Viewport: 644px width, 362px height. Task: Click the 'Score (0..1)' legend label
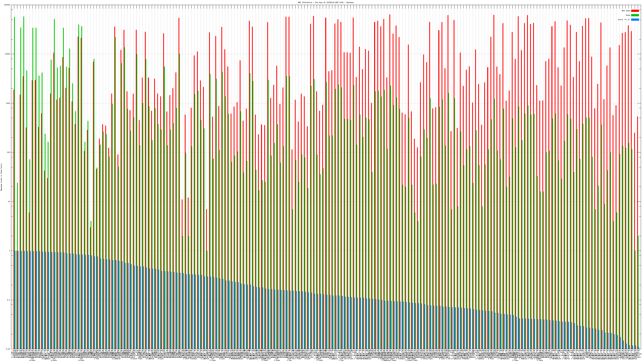click(624, 20)
